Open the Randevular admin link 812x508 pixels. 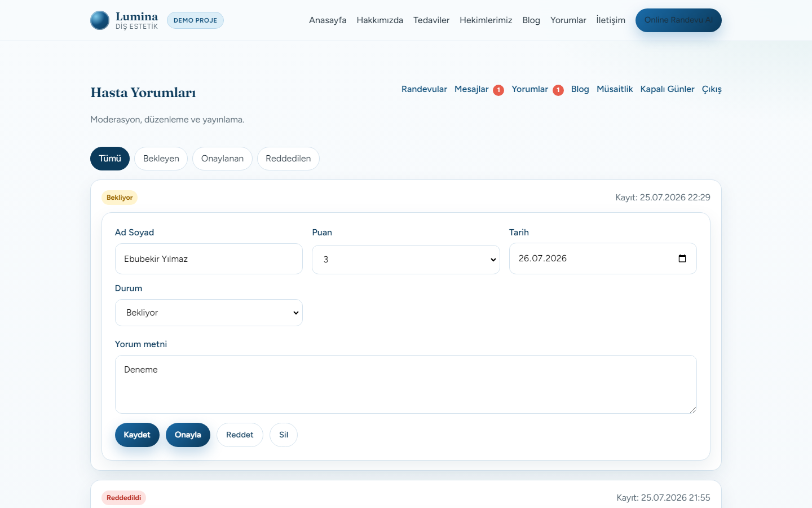click(x=424, y=89)
